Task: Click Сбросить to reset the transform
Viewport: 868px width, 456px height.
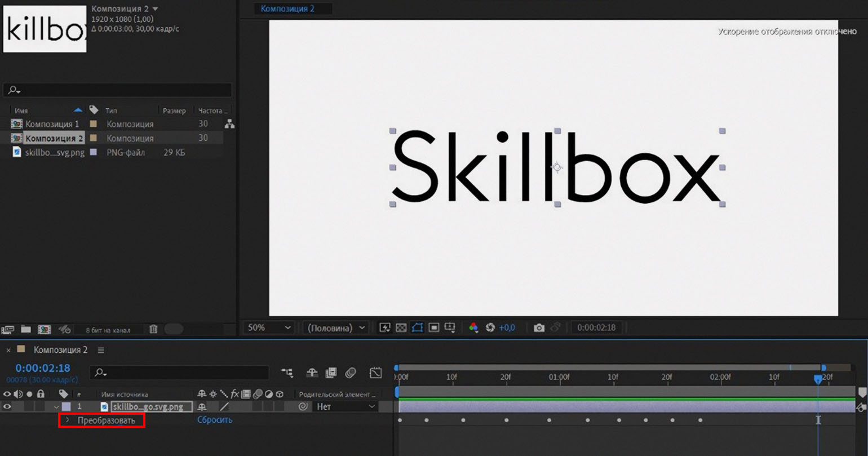Action: pos(215,420)
